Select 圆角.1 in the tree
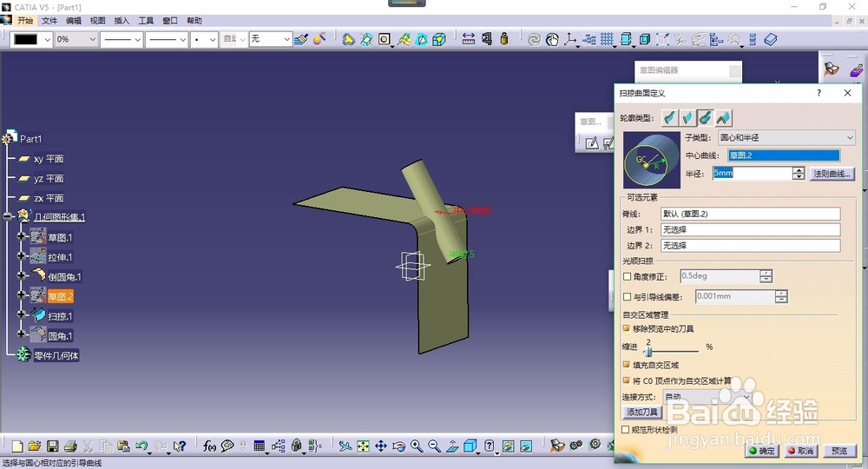The width and height of the screenshot is (868, 469). point(60,335)
